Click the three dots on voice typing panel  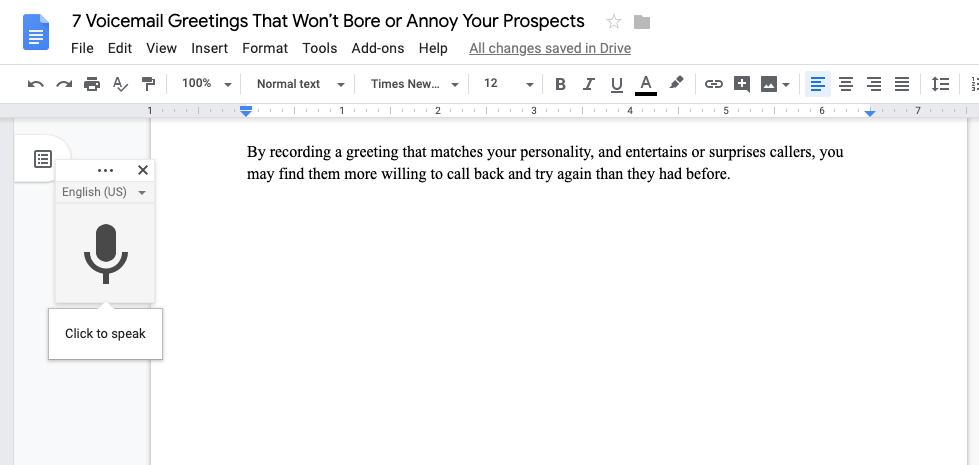coord(106,170)
